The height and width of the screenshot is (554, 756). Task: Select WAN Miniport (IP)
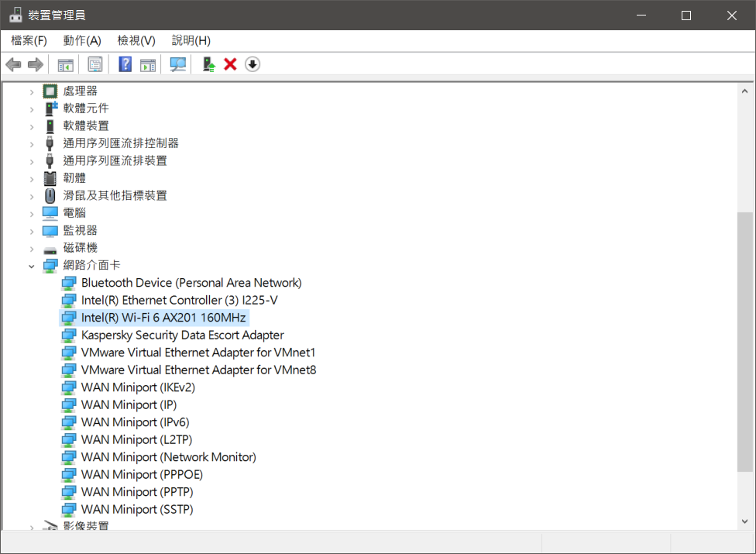[129, 404]
